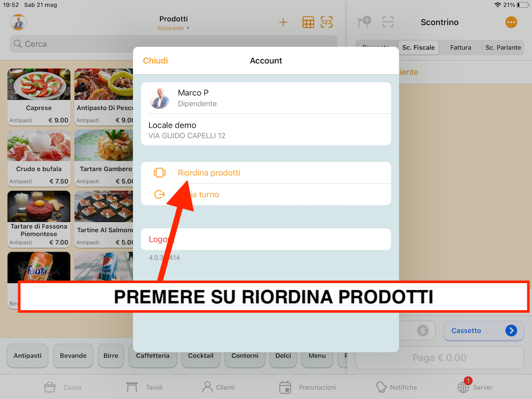Add Tartine Al Salmone product

click(x=104, y=219)
